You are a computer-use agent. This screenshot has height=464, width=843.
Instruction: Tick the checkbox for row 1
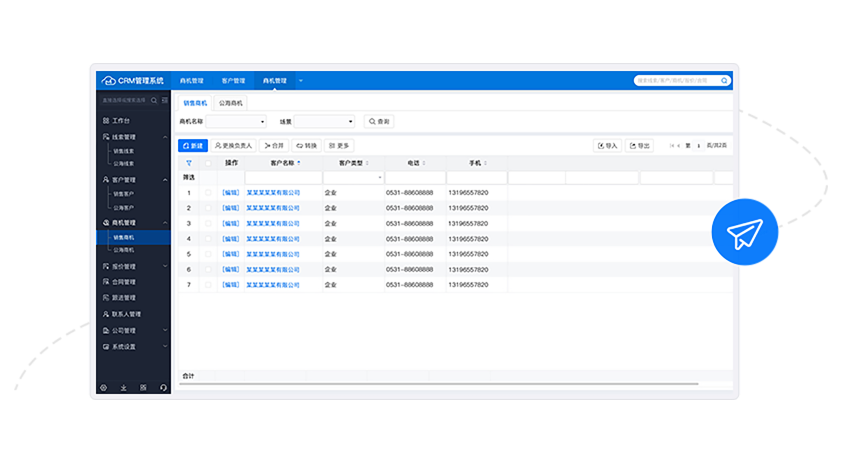click(208, 193)
